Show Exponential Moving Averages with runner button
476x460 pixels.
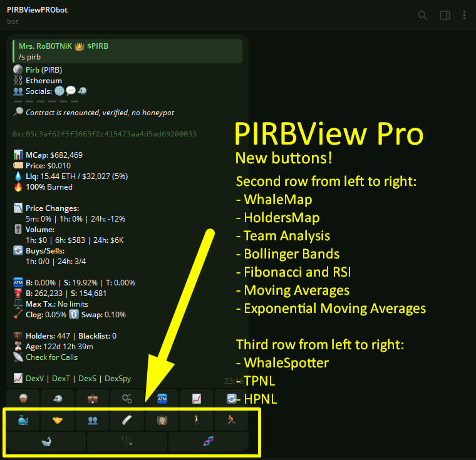pos(231,420)
